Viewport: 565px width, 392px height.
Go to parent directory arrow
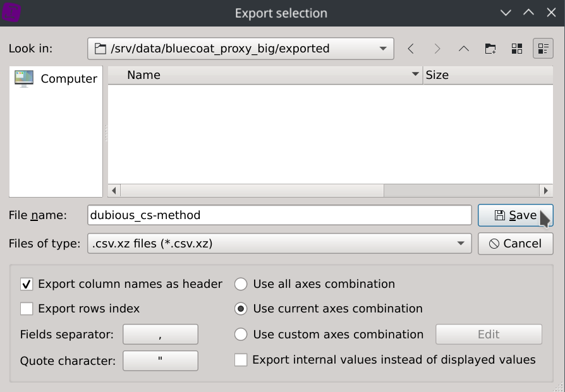pos(463,49)
